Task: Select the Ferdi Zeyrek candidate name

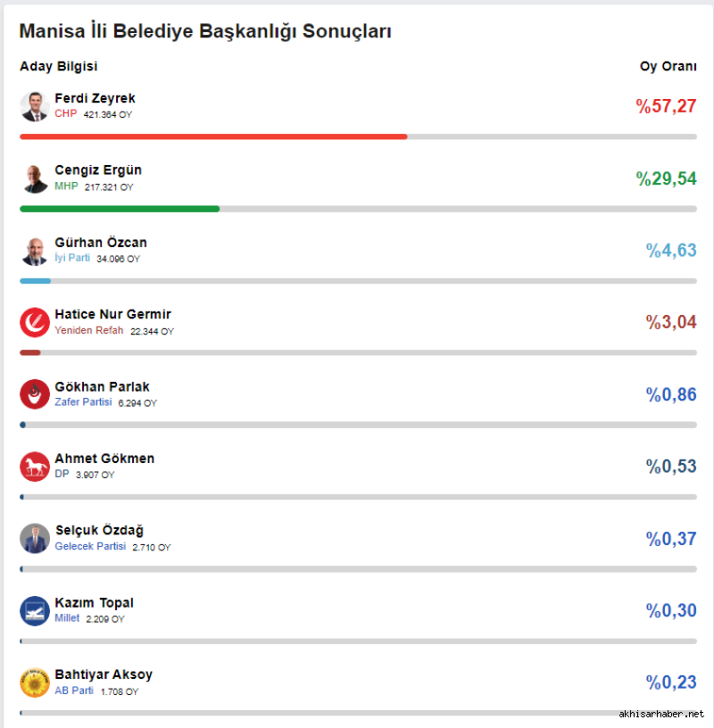Action: (x=95, y=98)
